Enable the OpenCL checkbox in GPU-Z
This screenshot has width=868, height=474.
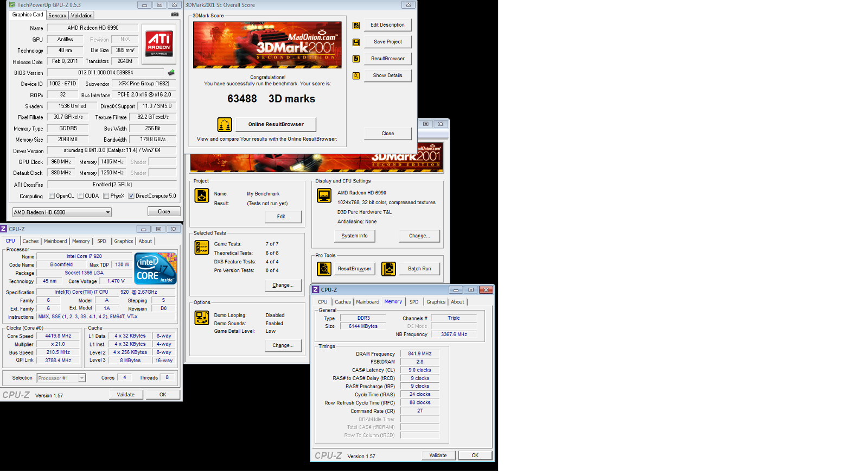coord(52,196)
